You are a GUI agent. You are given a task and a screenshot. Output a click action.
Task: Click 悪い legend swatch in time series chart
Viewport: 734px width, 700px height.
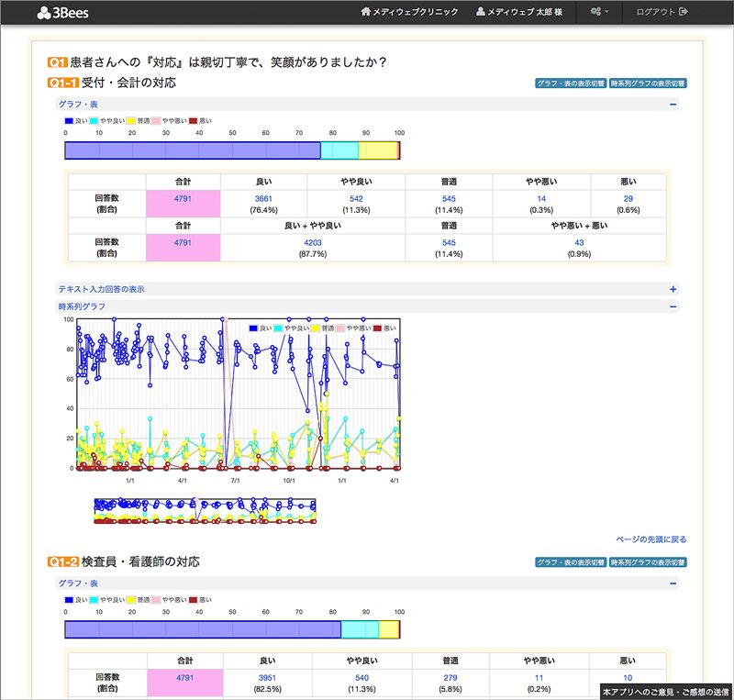pos(377,328)
